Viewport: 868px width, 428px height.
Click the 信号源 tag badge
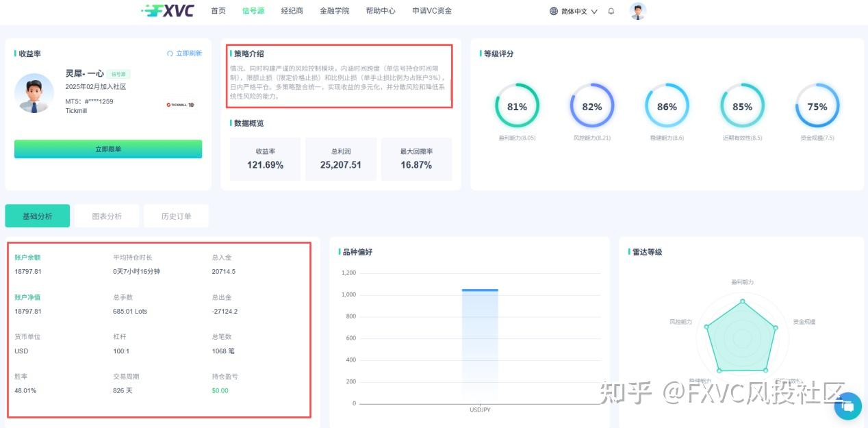tap(120, 74)
